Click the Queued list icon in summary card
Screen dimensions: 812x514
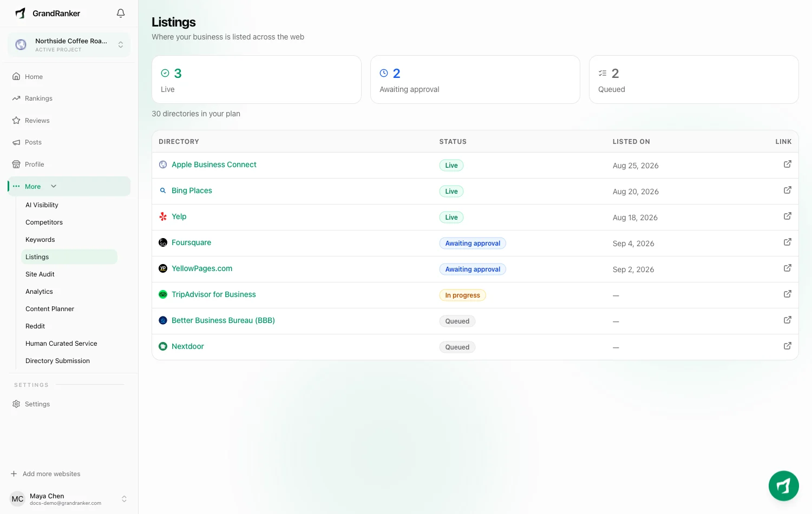tap(603, 73)
